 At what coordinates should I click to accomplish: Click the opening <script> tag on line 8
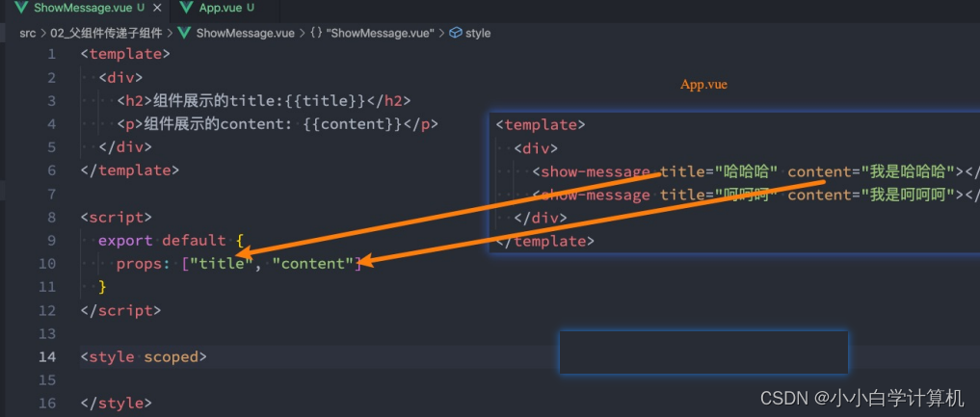(x=117, y=218)
